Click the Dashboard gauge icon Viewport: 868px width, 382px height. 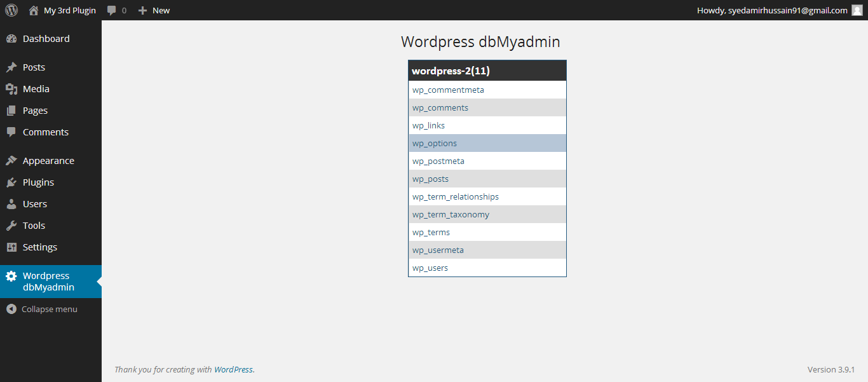11,39
